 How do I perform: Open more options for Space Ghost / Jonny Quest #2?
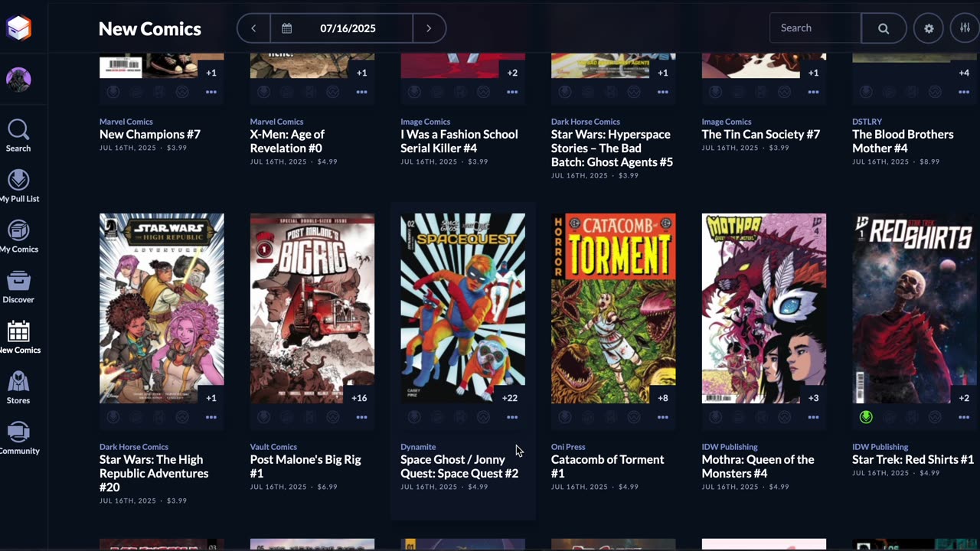point(512,417)
